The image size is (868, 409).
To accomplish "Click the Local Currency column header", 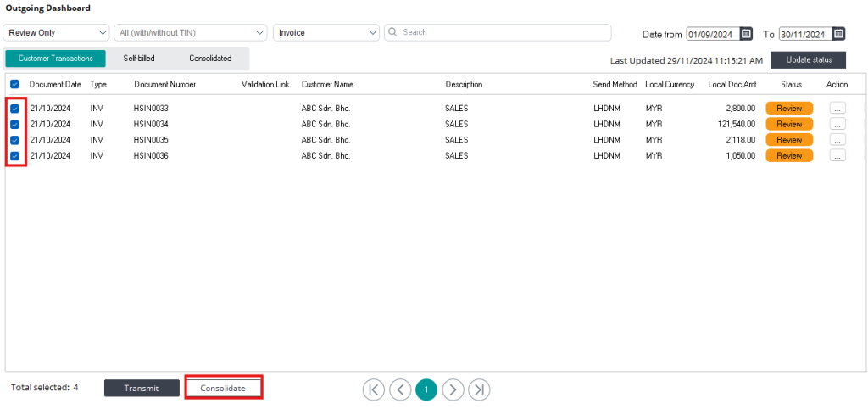I will 670,84.
